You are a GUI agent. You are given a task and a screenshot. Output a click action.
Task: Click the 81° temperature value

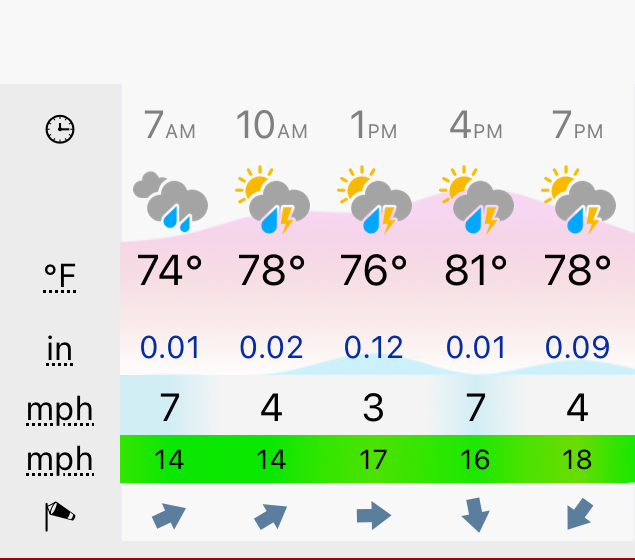pyautogui.click(x=475, y=270)
